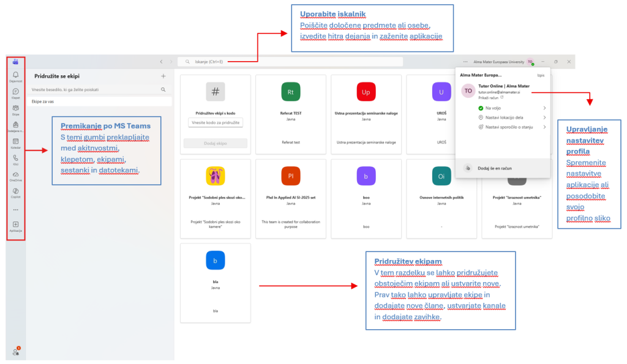Expand Nastavi sporočilo o stanju chevron
Image resolution: width=627 pixels, height=364 pixels.
[544, 127]
